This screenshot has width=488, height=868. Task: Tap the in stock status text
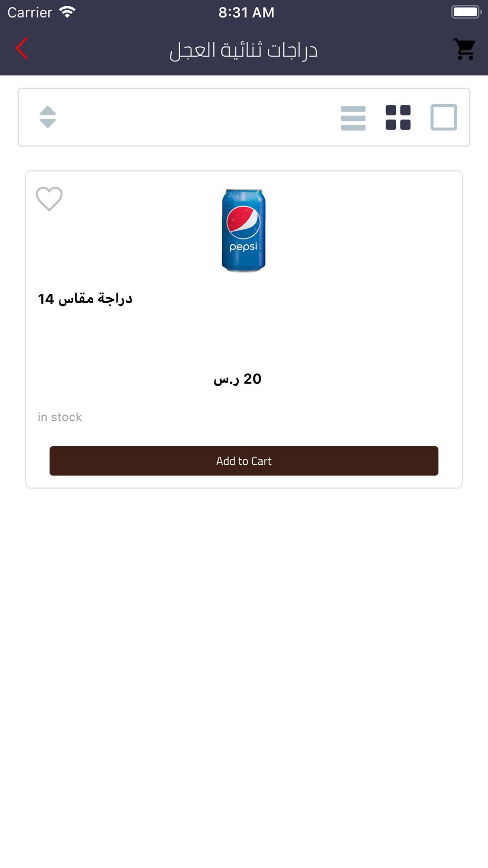point(60,417)
